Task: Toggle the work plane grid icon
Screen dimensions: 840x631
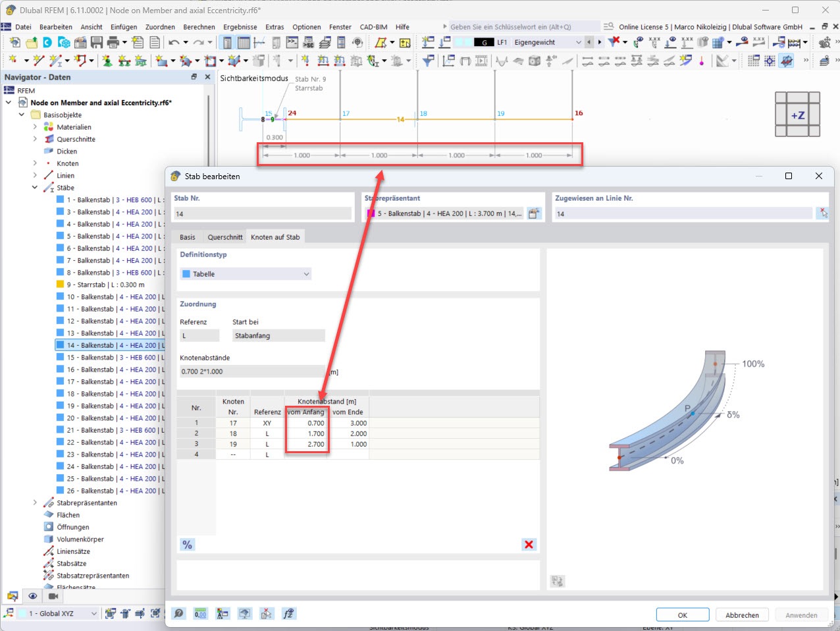Action: pos(754,61)
